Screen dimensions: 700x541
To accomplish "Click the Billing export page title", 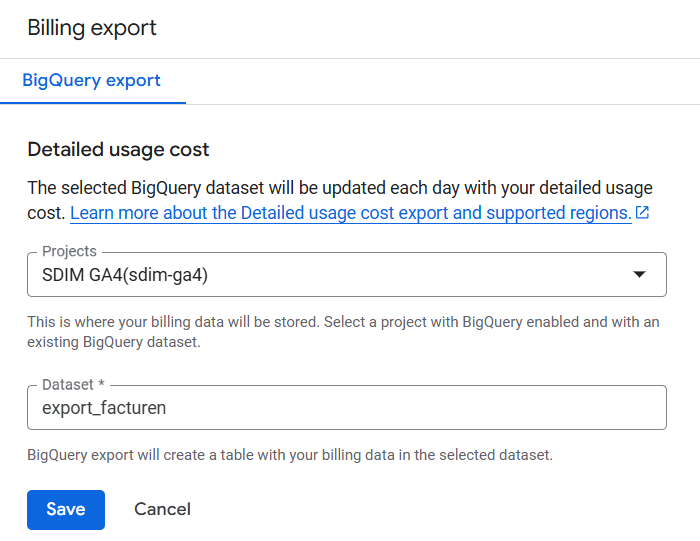I will (x=92, y=28).
